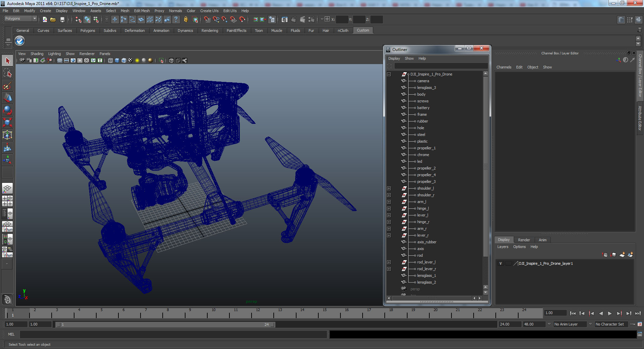Click the MEL command input field

click(173, 334)
